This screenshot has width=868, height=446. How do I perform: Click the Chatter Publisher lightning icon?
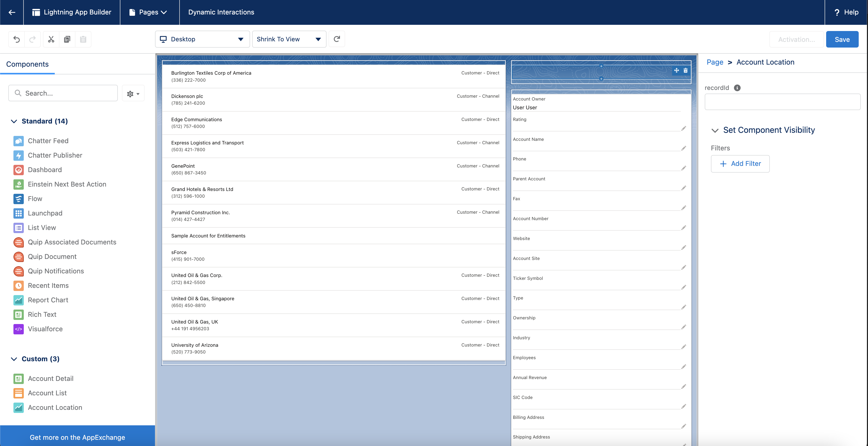tap(19, 155)
